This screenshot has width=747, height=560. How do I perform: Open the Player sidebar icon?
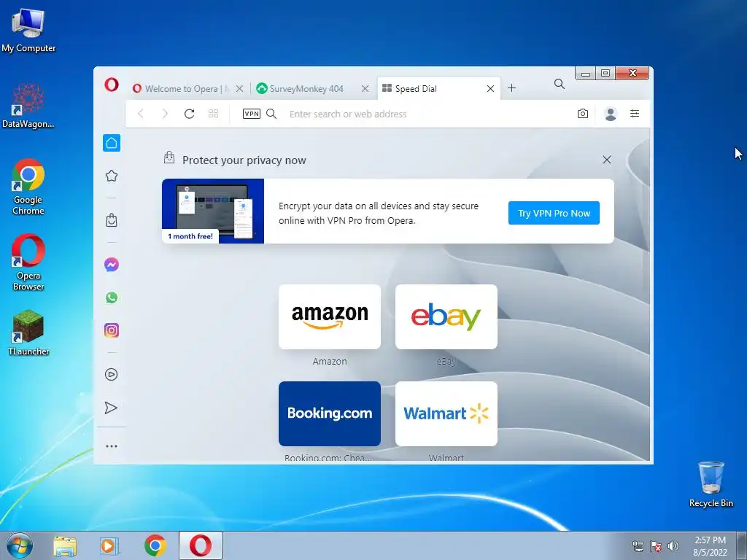pos(111,374)
